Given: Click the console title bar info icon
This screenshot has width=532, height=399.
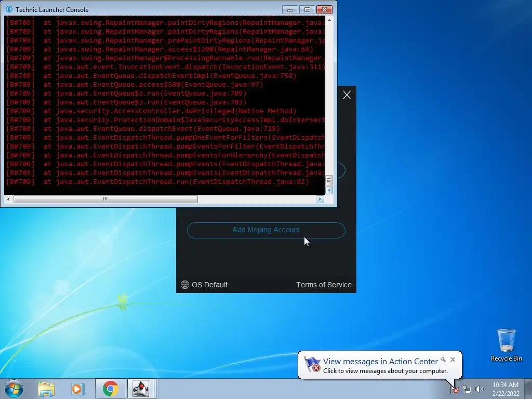Looking at the screenshot, I should pyautogui.click(x=9, y=9).
